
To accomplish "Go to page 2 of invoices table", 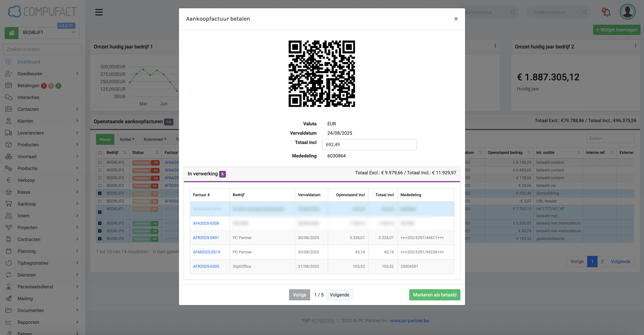I will (602, 261).
